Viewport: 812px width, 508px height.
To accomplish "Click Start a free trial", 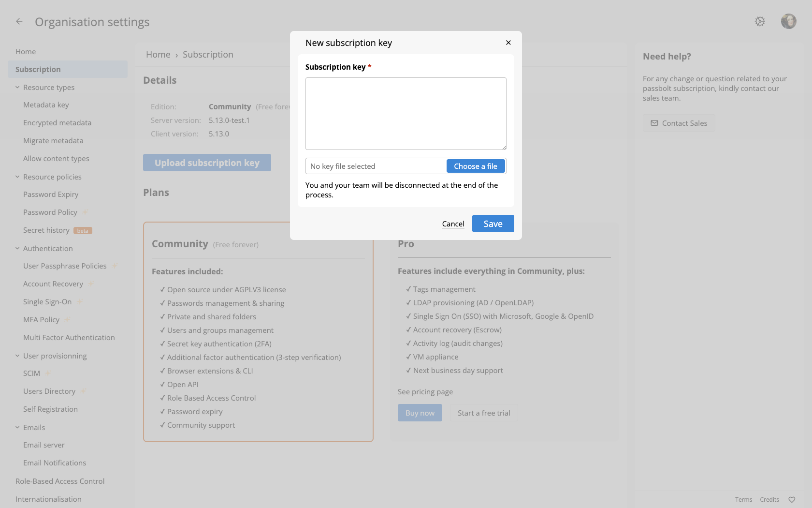I will pyautogui.click(x=484, y=413).
